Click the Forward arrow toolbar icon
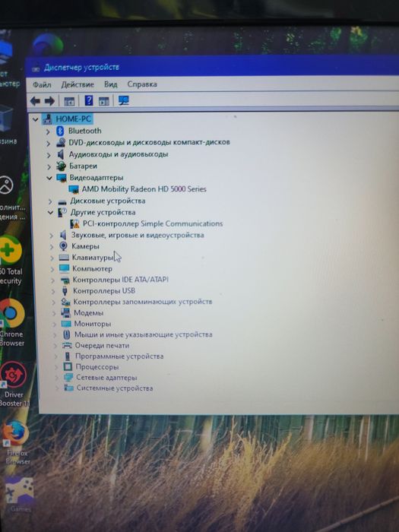Screen dimensions: 399x532 point(49,101)
